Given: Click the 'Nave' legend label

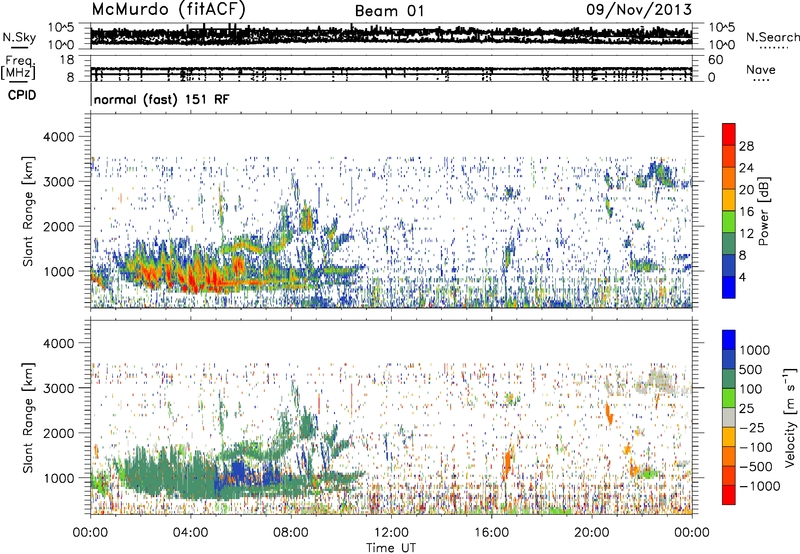Looking at the screenshot, I should [761, 69].
